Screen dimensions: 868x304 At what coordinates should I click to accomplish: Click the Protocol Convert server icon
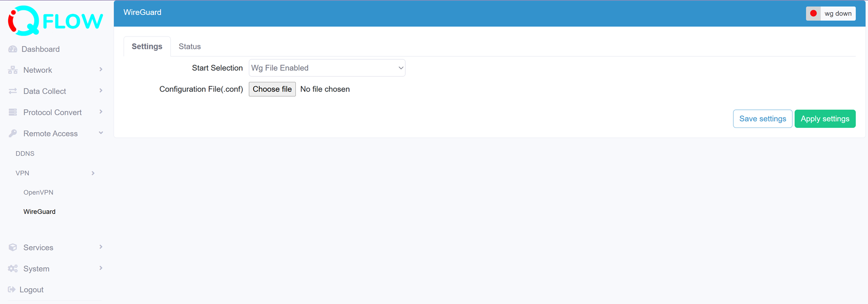(13, 112)
